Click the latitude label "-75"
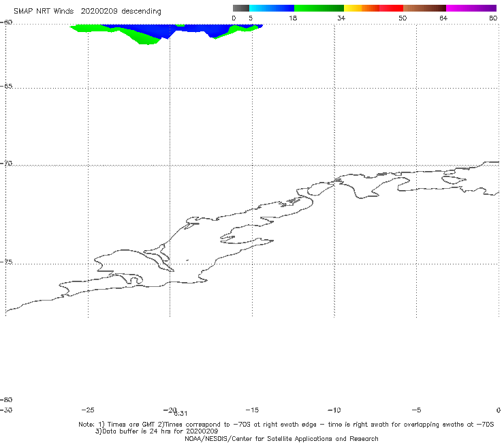504x443 pixels. click(6, 262)
